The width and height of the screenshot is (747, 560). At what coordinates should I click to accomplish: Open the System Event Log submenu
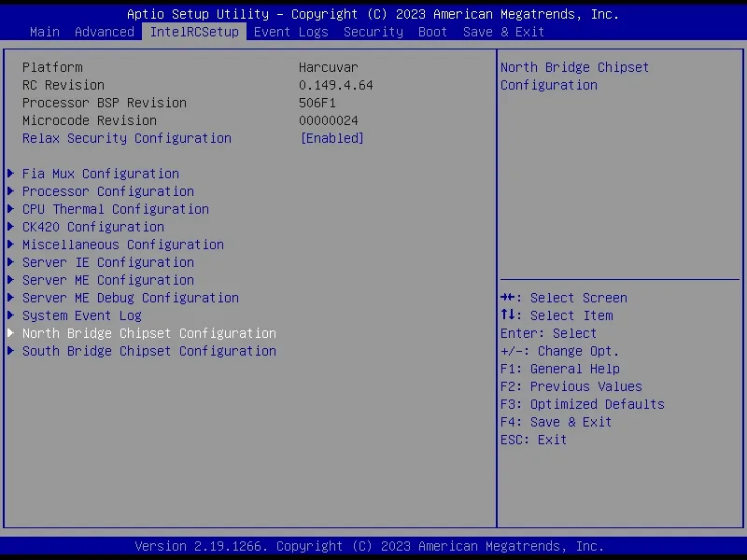coord(82,315)
